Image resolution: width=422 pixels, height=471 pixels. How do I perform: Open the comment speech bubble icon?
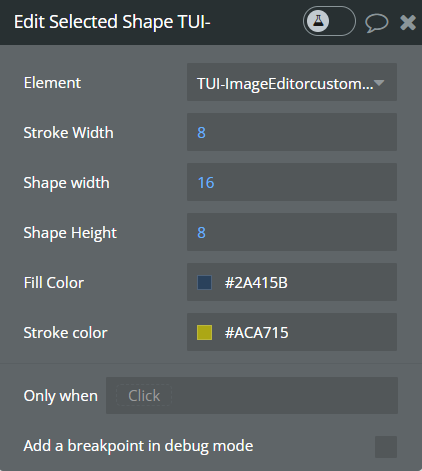(x=377, y=23)
